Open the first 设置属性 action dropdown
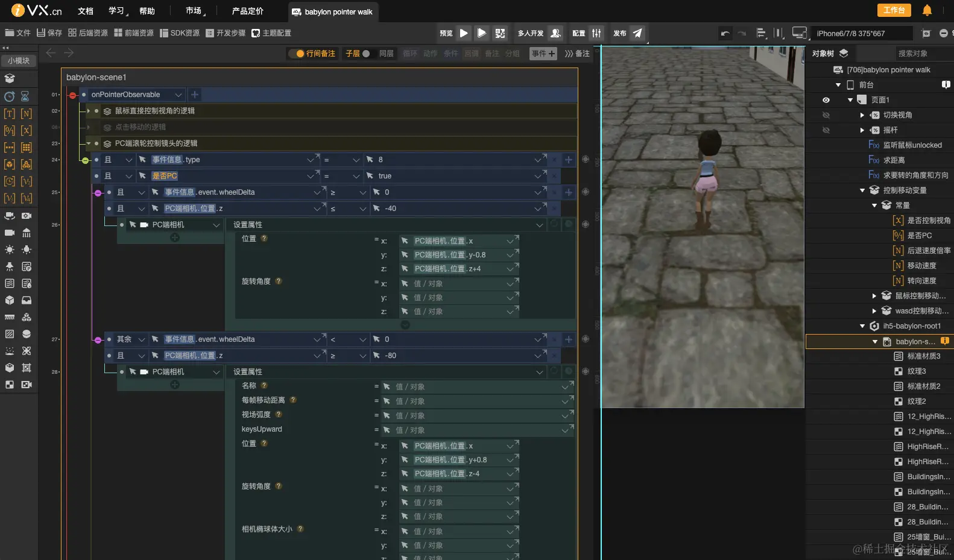954x560 pixels. click(388, 225)
